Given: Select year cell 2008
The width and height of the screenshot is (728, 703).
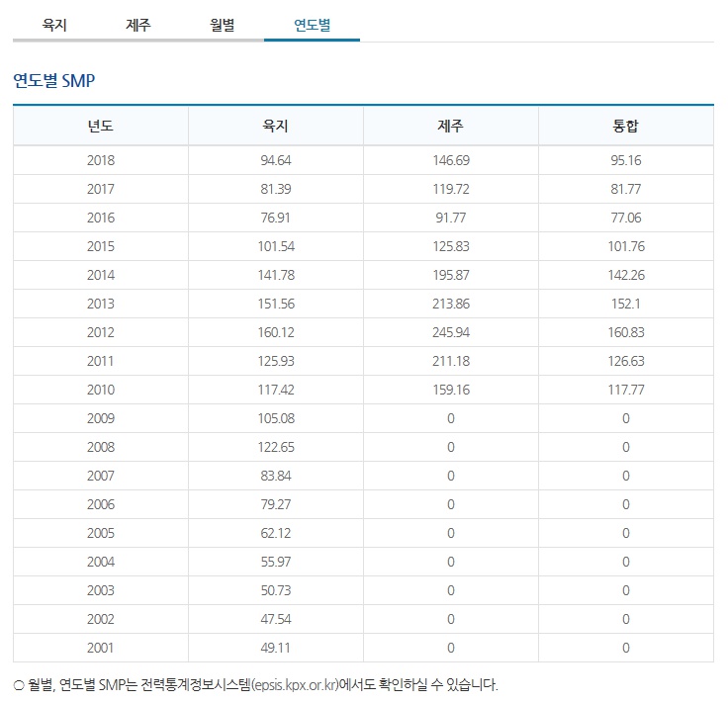Looking at the screenshot, I should [x=100, y=447].
